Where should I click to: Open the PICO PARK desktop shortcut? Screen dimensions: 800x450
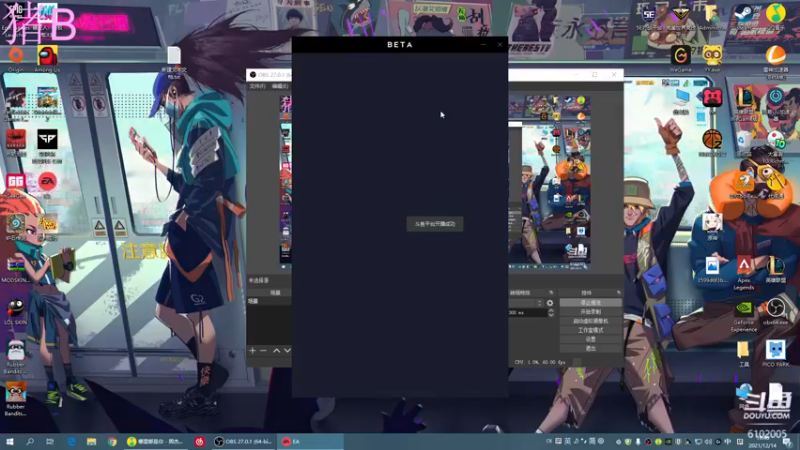pos(776,350)
